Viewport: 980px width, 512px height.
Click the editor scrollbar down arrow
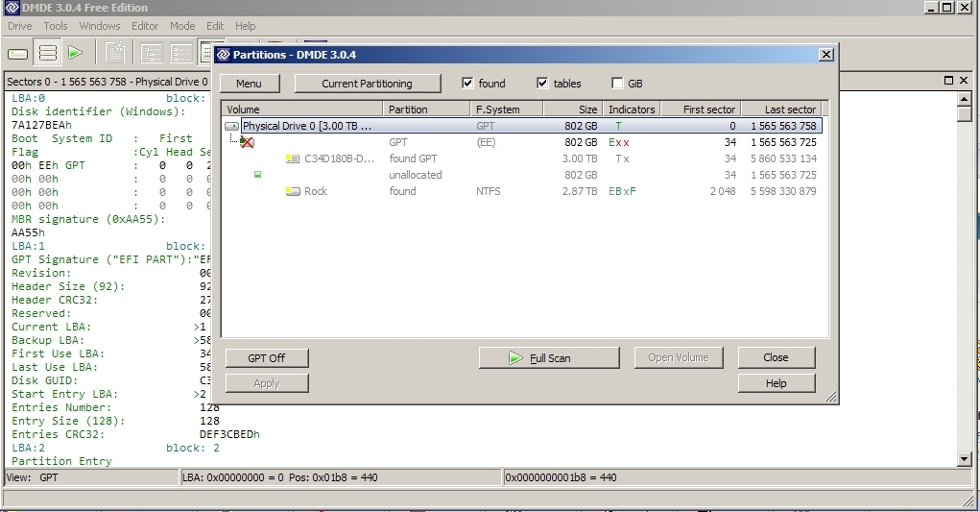[x=964, y=459]
